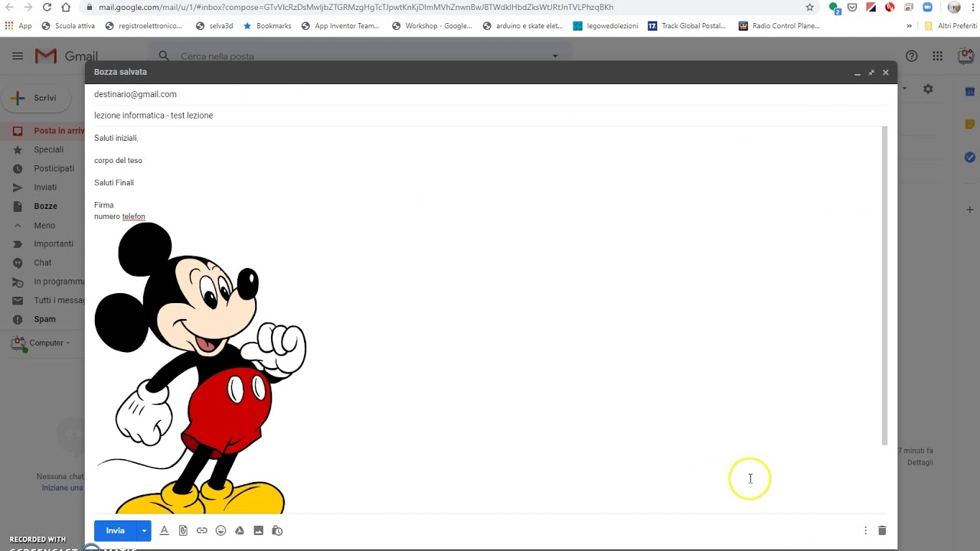Go to browser home page

(66, 7)
